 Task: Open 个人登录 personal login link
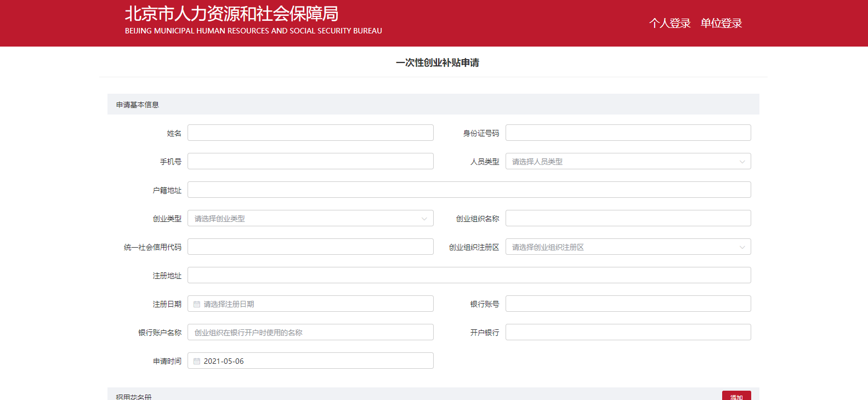[x=670, y=23]
